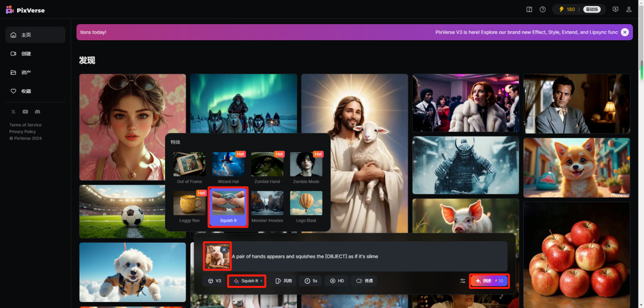Open the 5s duration selector
This screenshot has width=644, height=308.
pyautogui.click(x=310, y=281)
